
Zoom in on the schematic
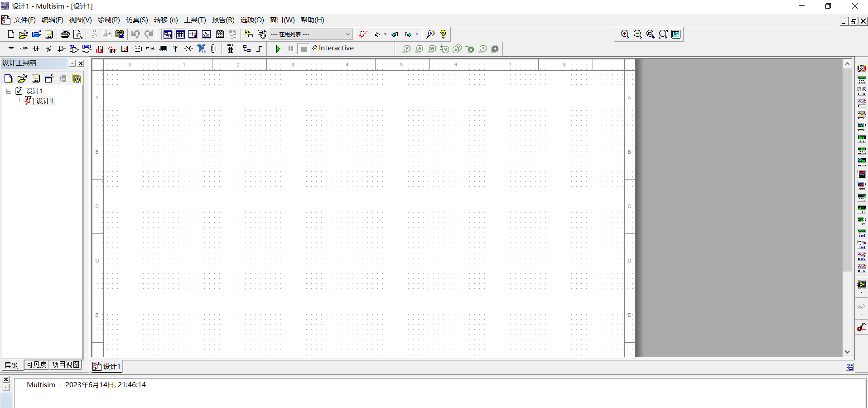(625, 34)
